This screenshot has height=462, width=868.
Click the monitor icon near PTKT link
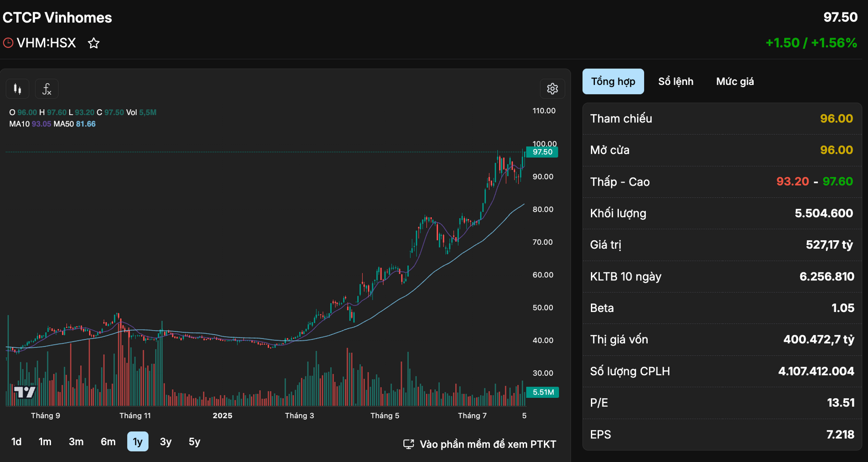[x=408, y=444]
